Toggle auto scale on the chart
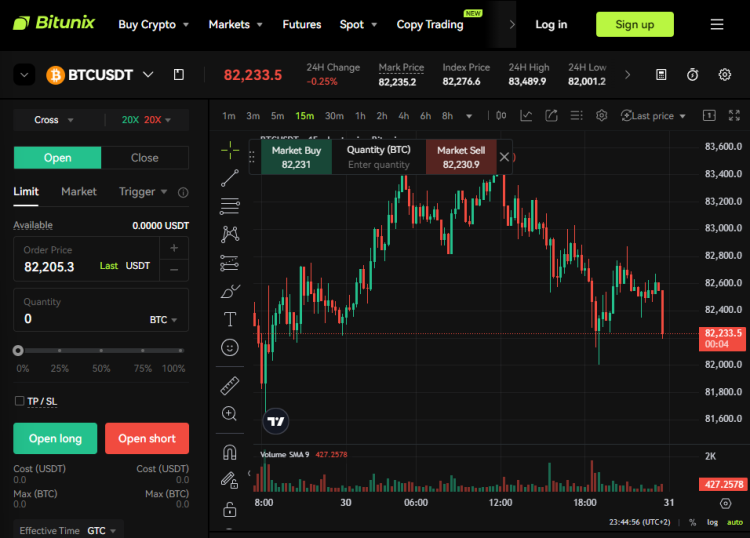The width and height of the screenshot is (750, 538). click(734, 522)
